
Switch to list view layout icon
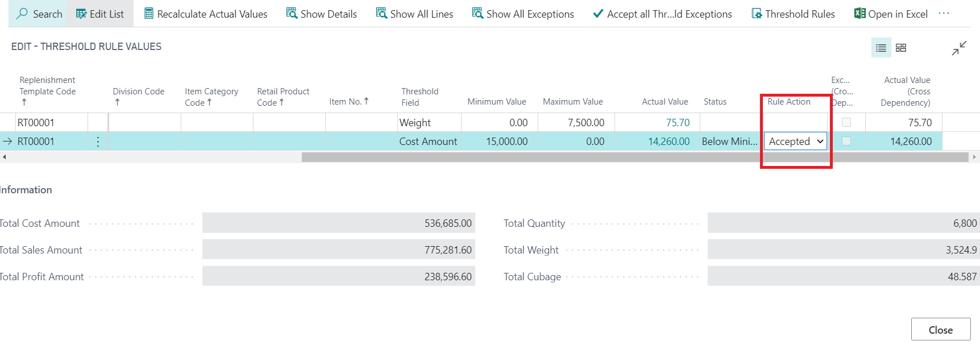pyautogui.click(x=881, y=48)
